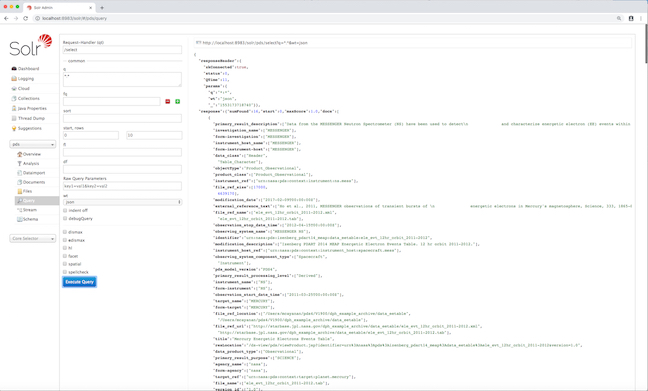This screenshot has height=391, width=648.
Task: Open the pds collection selector dropdown
Action: click(x=33, y=144)
